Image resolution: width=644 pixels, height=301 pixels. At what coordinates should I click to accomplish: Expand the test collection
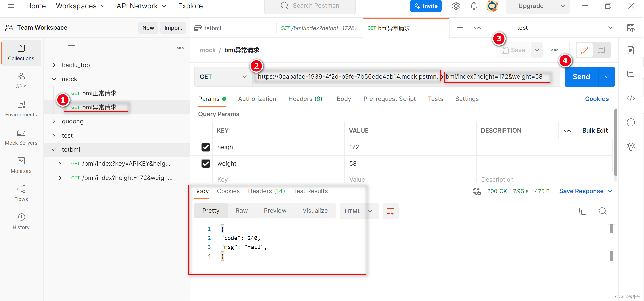54,136
